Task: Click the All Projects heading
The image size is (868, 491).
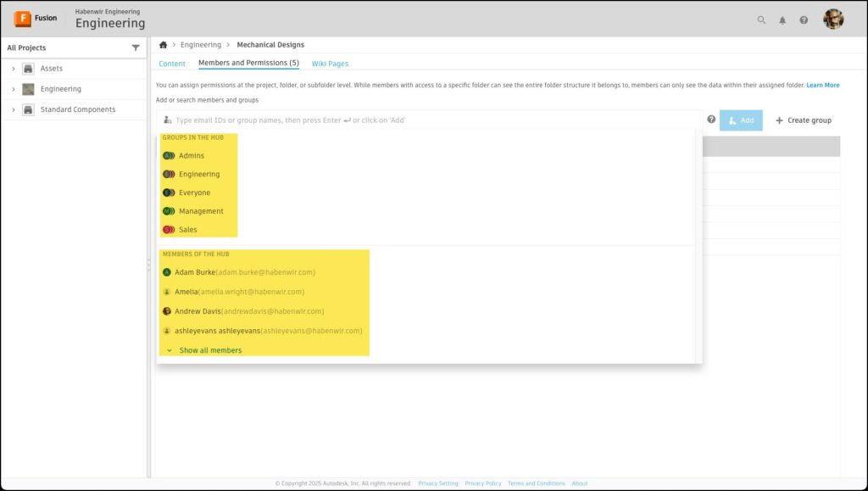Action: tap(26, 48)
